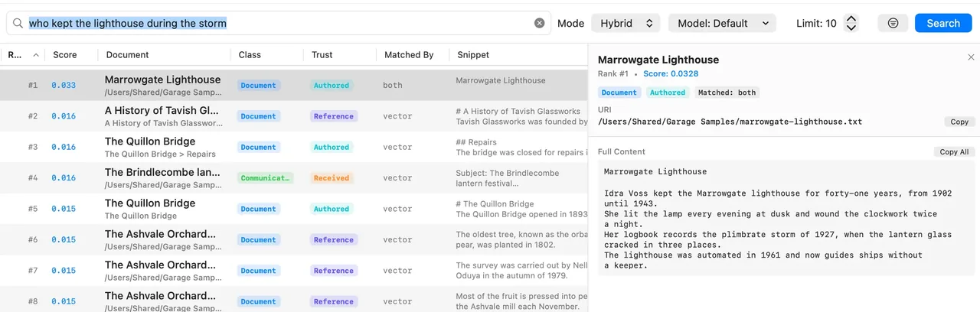The height and width of the screenshot is (312, 980).
Task: Click the URI path marrowgate-lighthouse.txt
Action: [x=730, y=122]
